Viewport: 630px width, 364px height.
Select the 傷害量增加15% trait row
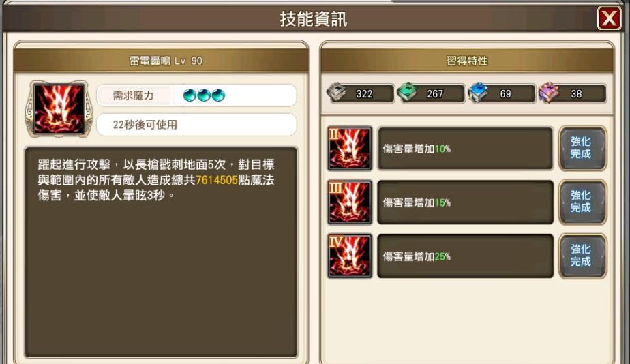pos(465,202)
